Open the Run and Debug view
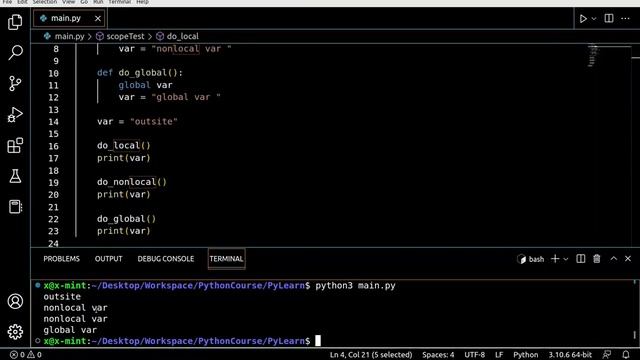Screen dimensions: 640x360 [x=15, y=115]
